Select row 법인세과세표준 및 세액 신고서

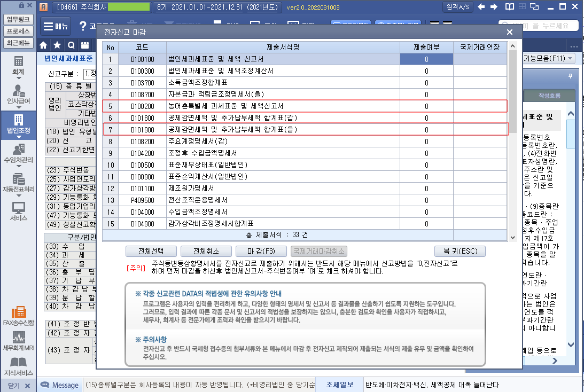pyautogui.click(x=305, y=59)
